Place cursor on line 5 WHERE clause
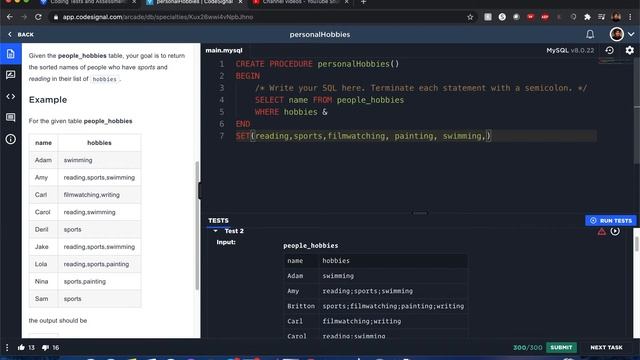Screen dimensions: 640x360 [x=291, y=112]
